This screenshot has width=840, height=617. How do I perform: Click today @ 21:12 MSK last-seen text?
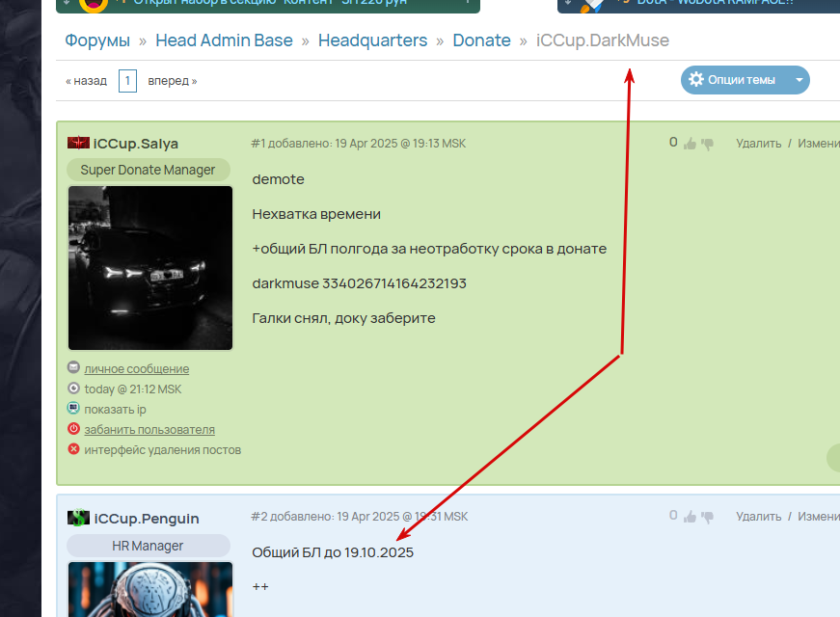click(133, 389)
